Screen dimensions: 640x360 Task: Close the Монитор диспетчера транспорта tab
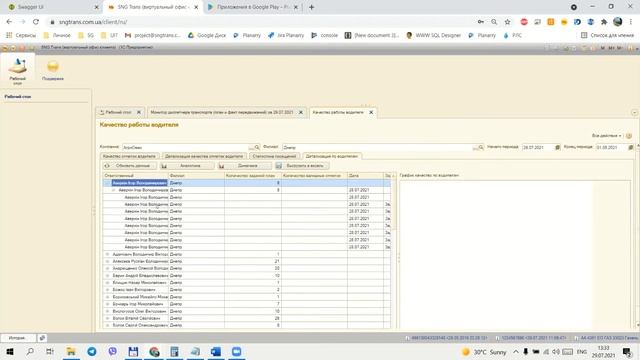[301, 112]
